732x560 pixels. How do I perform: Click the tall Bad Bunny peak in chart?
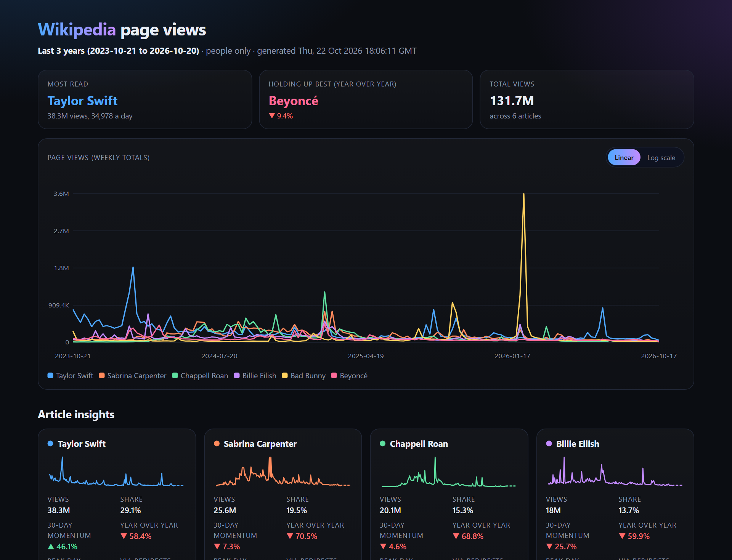click(x=524, y=194)
